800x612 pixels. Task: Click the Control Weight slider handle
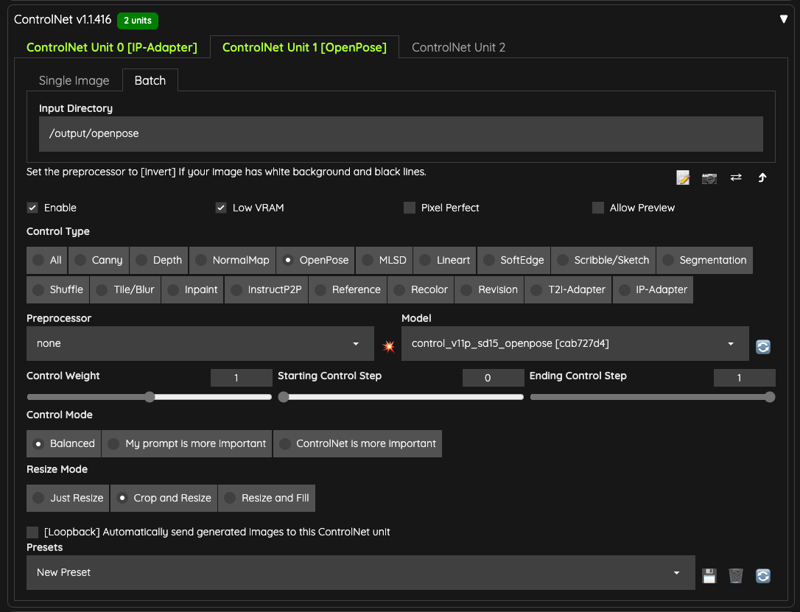tap(149, 397)
